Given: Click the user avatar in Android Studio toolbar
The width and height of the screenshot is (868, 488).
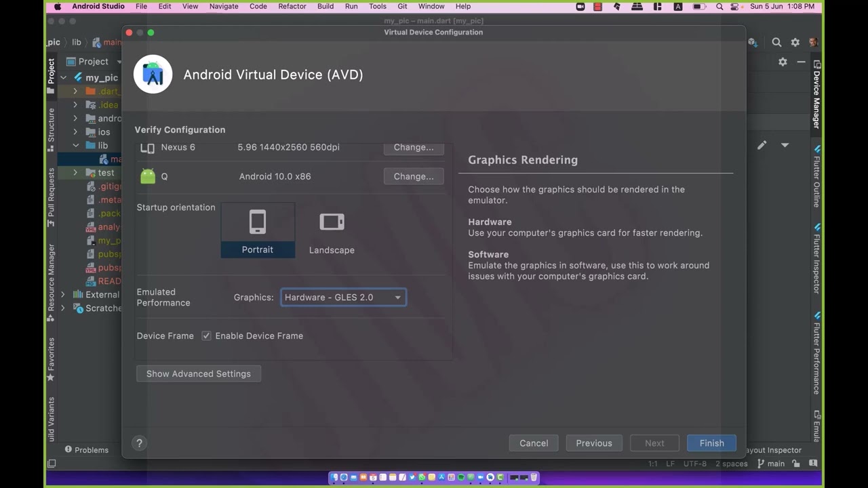Looking at the screenshot, I should click(x=812, y=42).
